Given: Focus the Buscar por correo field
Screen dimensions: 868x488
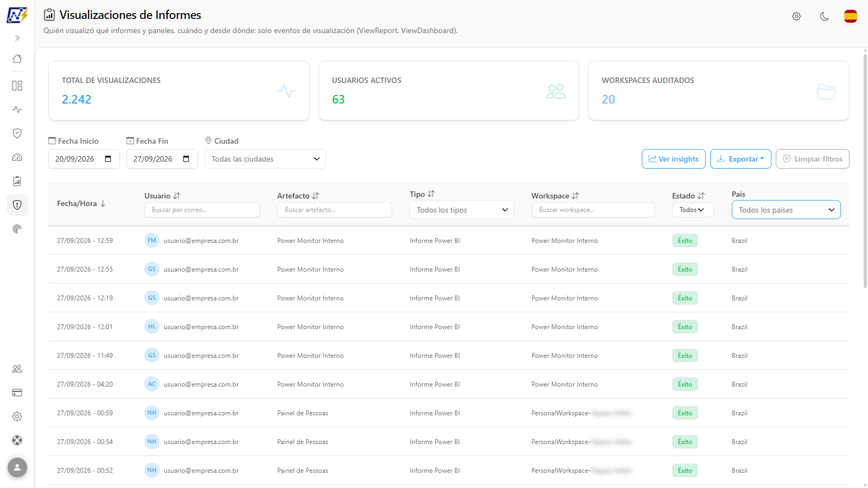Looking at the screenshot, I should pyautogui.click(x=202, y=210).
